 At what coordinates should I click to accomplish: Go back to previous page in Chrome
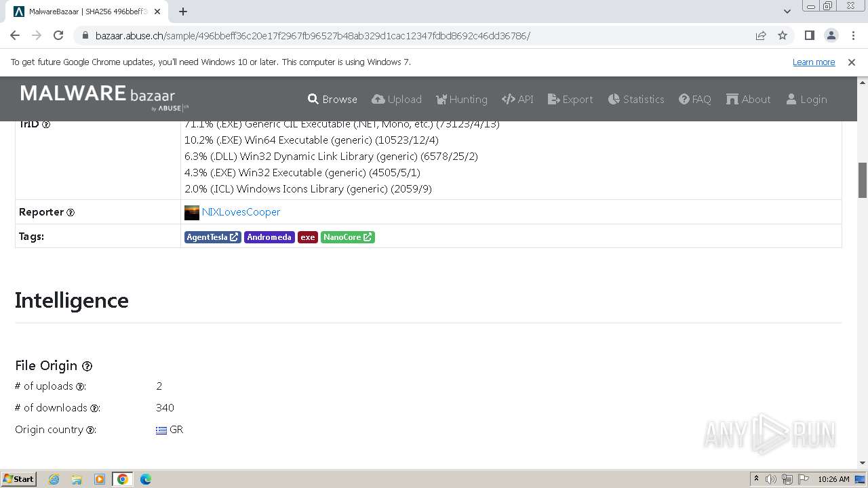[15, 35]
